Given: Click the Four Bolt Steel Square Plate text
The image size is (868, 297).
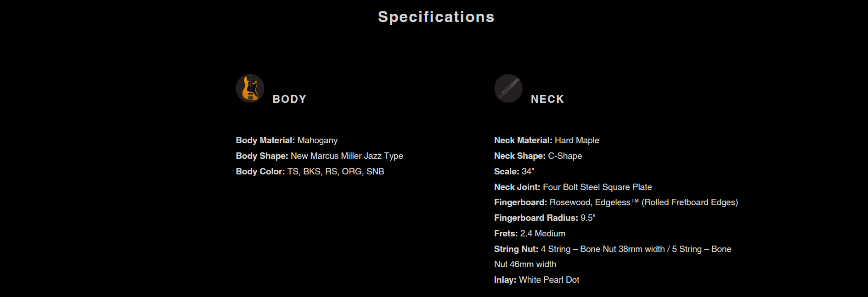Looking at the screenshot, I should (597, 187).
